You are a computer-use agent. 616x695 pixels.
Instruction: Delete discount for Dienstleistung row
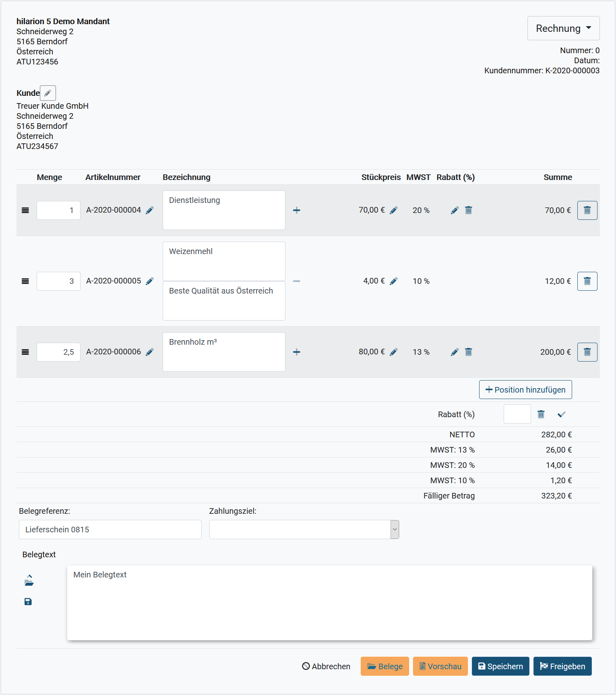pos(469,210)
